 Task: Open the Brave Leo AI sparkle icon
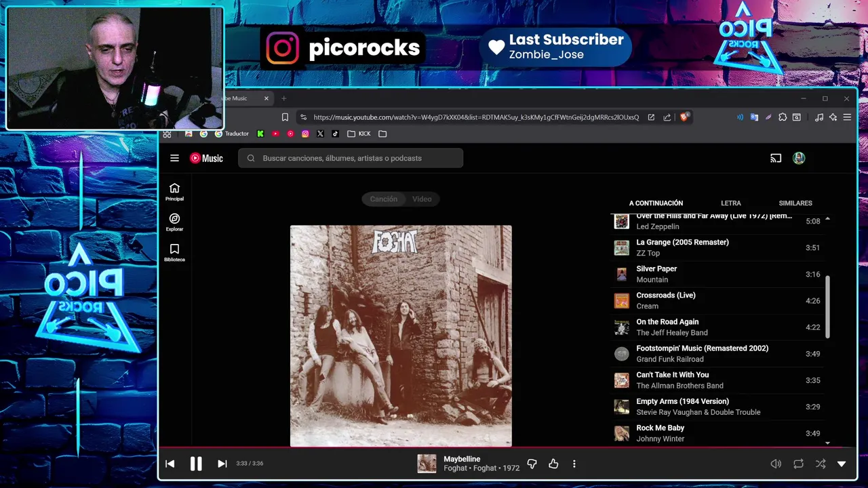[833, 117]
